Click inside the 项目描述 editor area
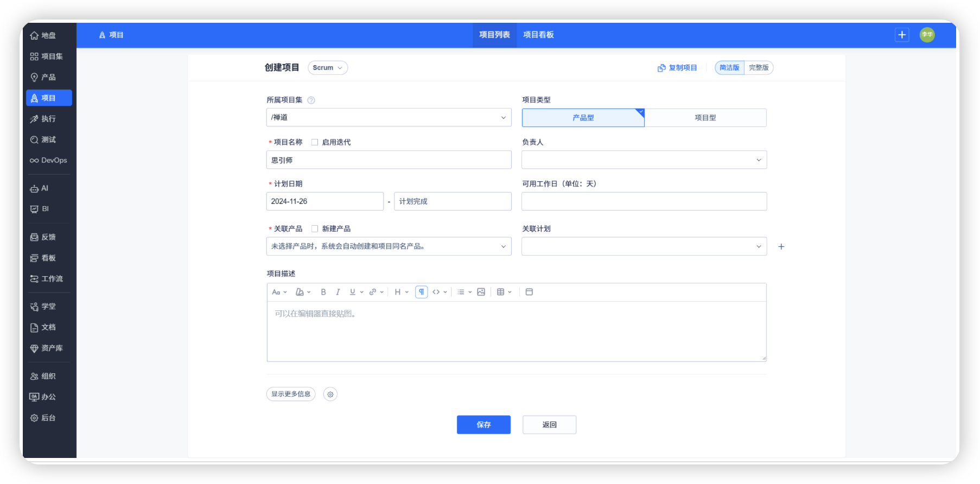This screenshot has height=484, width=980. [517, 332]
